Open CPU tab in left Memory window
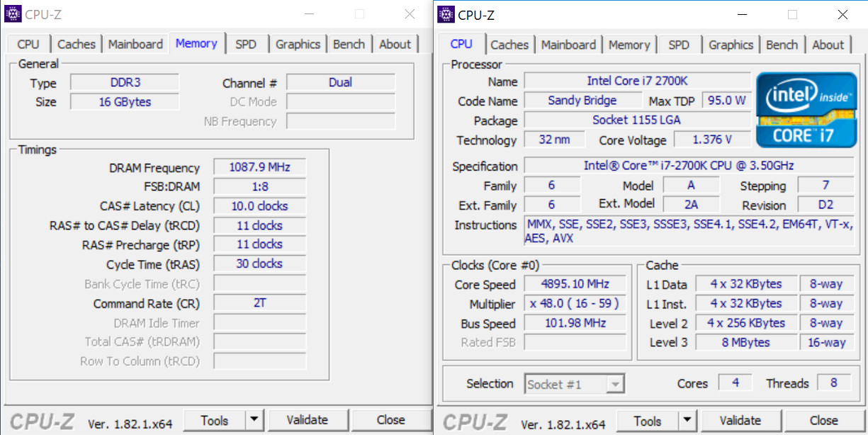868x435 pixels. (x=28, y=44)
